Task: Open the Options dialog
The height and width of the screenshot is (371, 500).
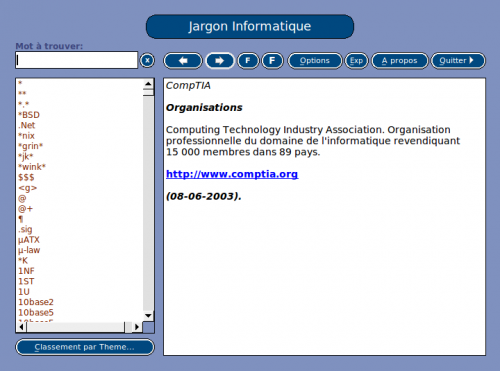Action: pos(315,61)
